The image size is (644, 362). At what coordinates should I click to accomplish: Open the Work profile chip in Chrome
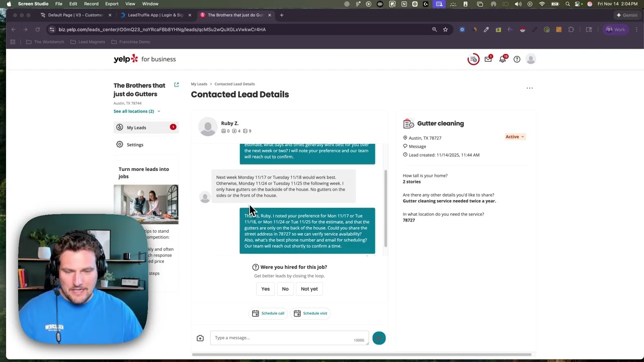[x=615, y=30]
